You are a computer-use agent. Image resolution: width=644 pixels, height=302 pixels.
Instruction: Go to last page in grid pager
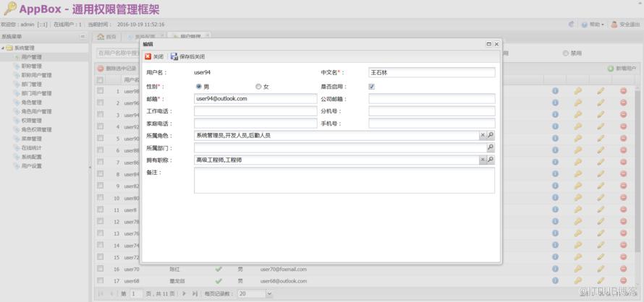click(195, 293)
